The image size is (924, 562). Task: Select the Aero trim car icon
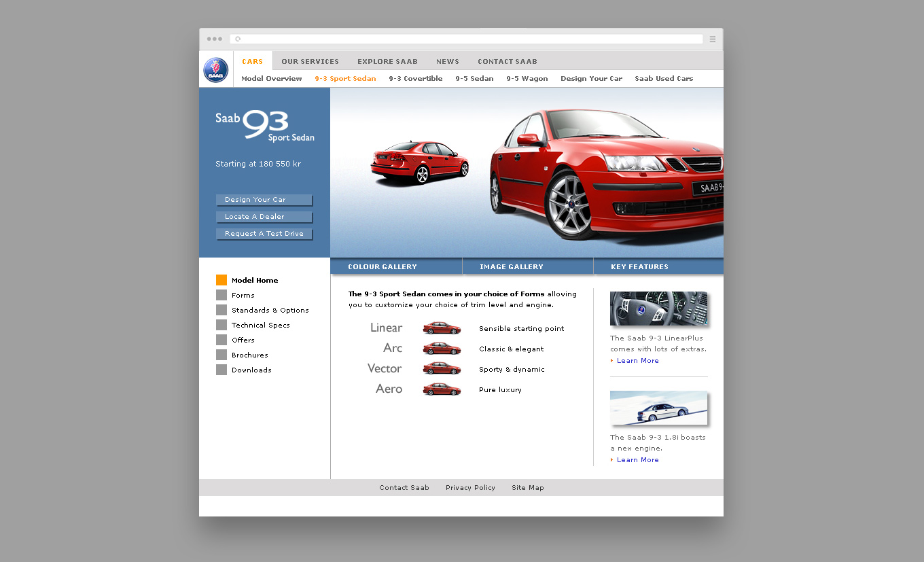(x=442, y=389)
